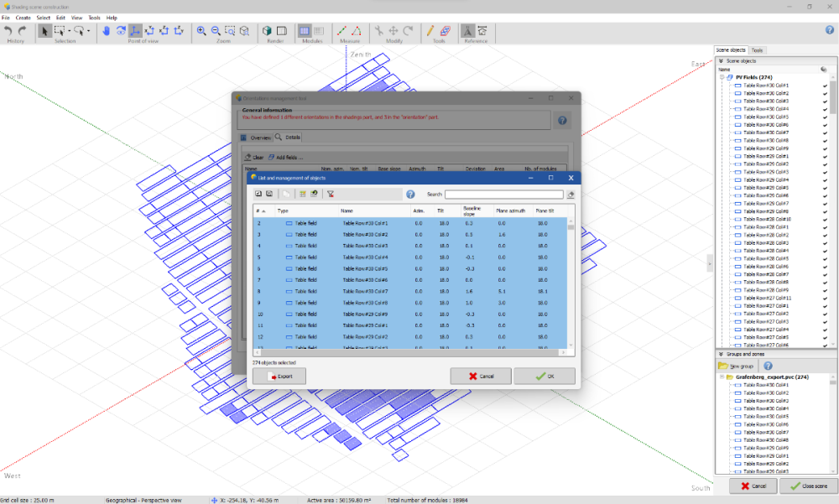Click the select all icon in list dialog
The height and width of the screenshot is (504, 839).
259,194
